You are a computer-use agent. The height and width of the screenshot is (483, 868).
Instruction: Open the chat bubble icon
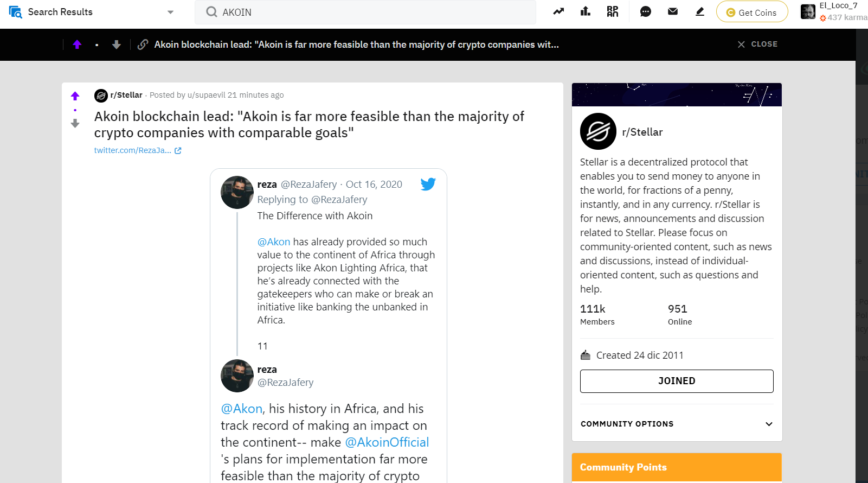(645, 11)
